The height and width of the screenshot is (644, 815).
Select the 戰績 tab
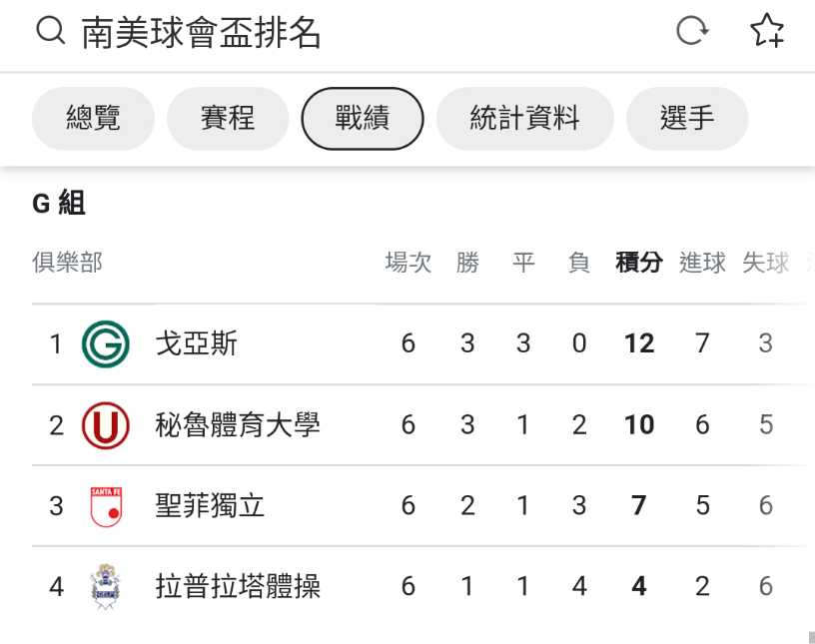point(363,119)
